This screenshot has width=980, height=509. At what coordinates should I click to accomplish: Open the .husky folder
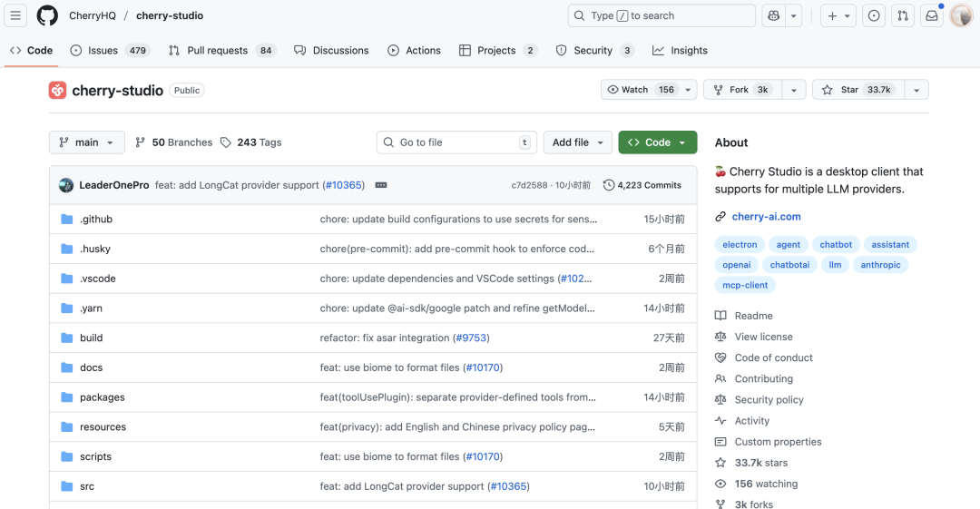(95, 249)
